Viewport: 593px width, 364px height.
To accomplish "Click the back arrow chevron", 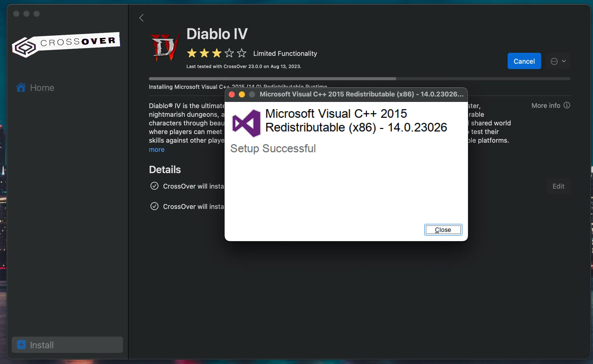I will pyautogui.click(x=142, y=18).
